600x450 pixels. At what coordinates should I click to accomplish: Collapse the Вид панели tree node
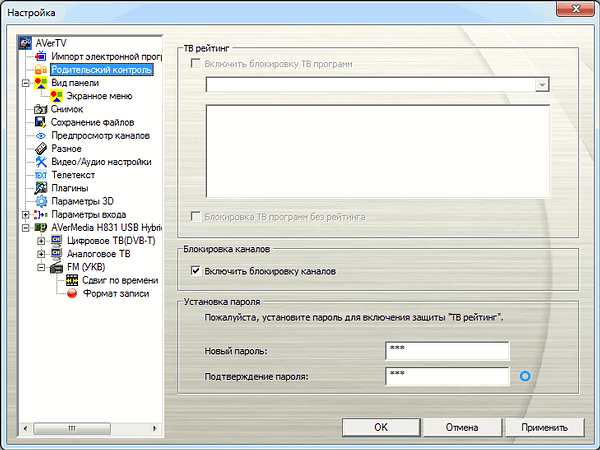(26, 83)
